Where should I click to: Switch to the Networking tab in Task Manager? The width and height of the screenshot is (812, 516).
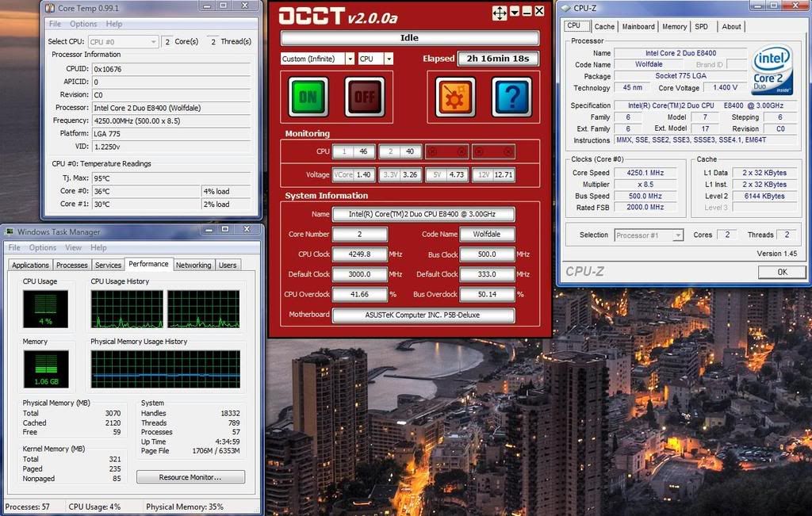(x=193, y=265)
